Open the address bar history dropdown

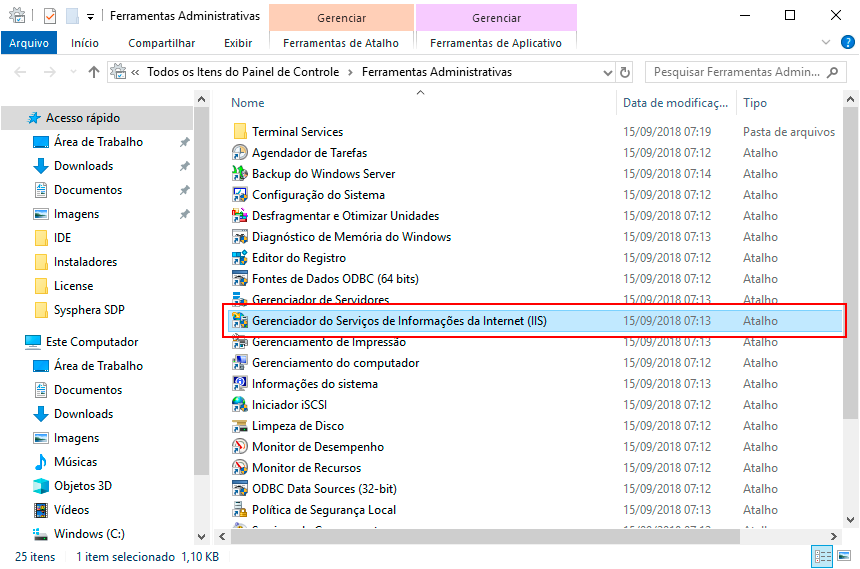pos(607,72)
